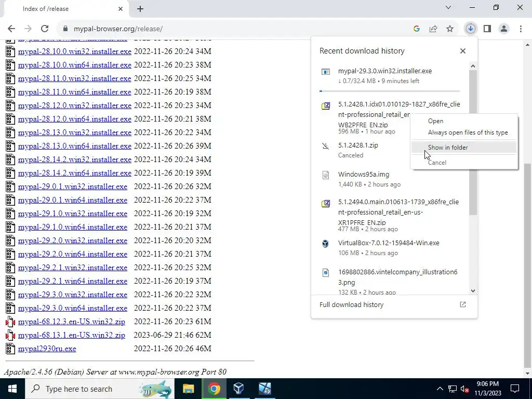Click taskbar search box
Viewport: 532px width, 399px height.
click(x=99, y=389)
